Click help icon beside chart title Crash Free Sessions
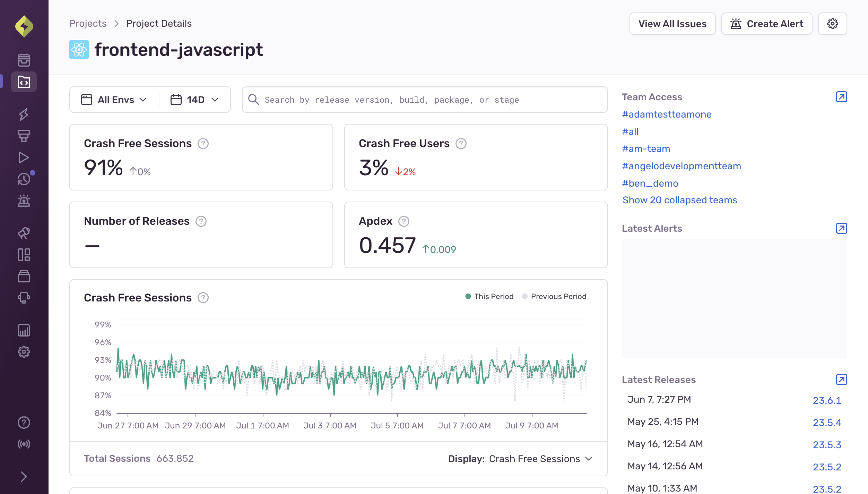This screenshot has height=494, width=868. [203, 298]
